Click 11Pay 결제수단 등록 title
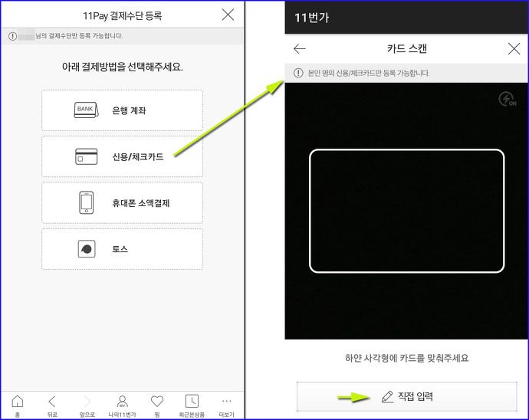Viewport: 529px width, 420px height. tap(123, 15)
